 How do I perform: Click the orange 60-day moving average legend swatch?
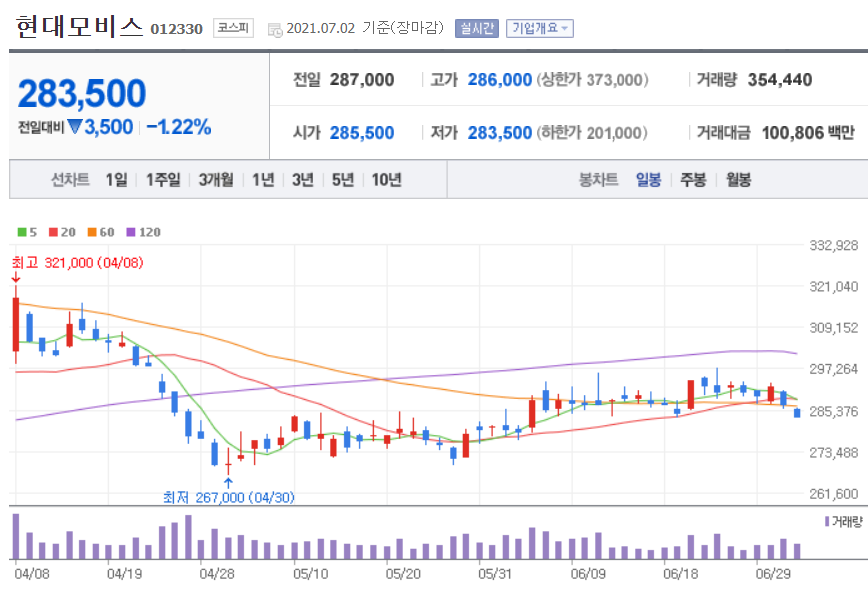click(92, 232)
